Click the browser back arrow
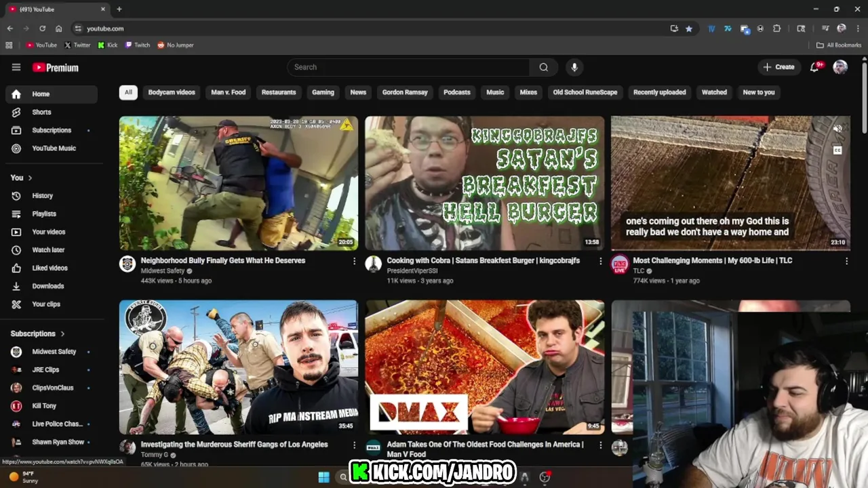The width and height of the screenshot is (868, 488). coord(9,28)
